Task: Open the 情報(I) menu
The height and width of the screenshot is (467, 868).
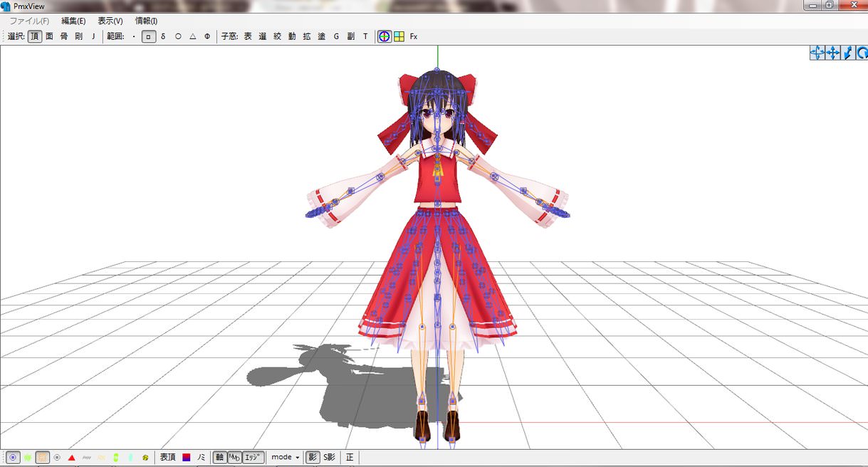Action: click(147, 21)
